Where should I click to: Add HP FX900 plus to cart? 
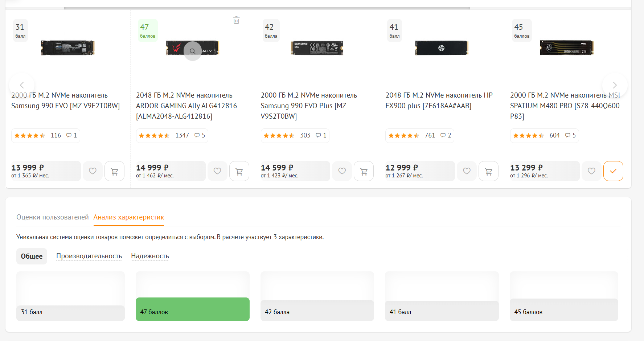(x=488, y=171)
